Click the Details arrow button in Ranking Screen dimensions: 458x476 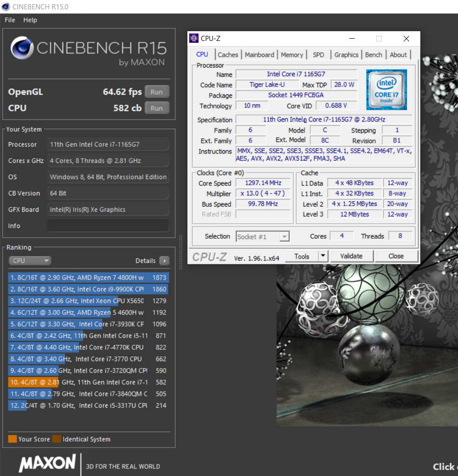point(165,261)
